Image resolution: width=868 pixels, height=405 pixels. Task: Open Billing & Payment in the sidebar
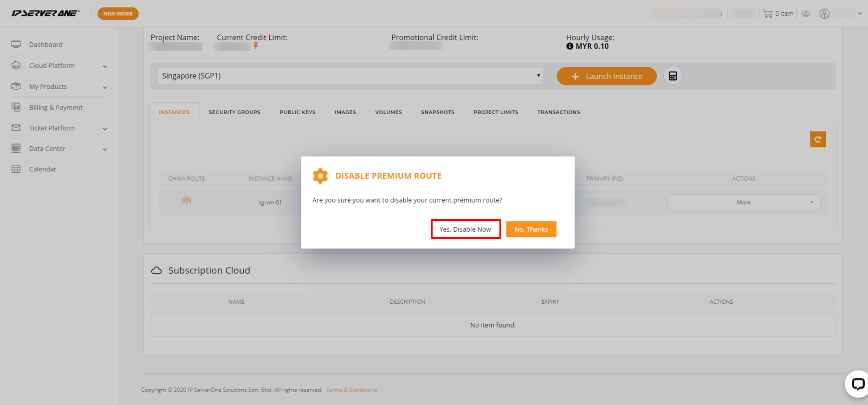pyautogui.click(x=56, y=107)
